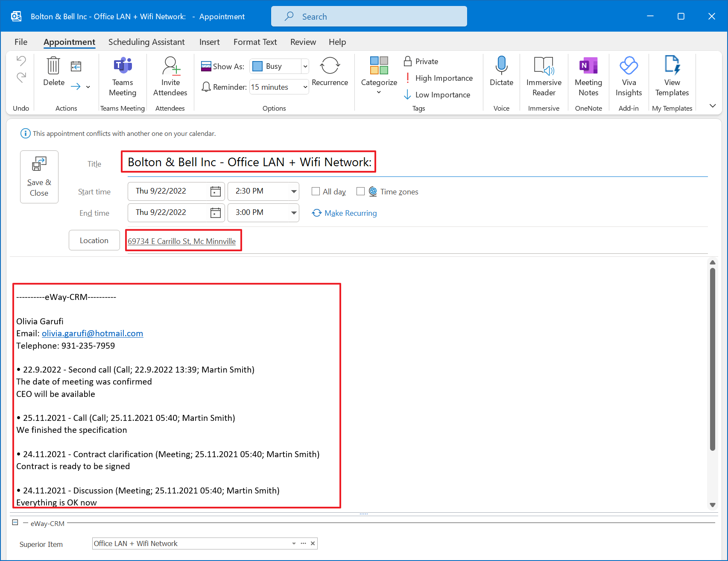This screenshot has height=561, width=728.
Task: Open the Insert tab
Action: 209,42
